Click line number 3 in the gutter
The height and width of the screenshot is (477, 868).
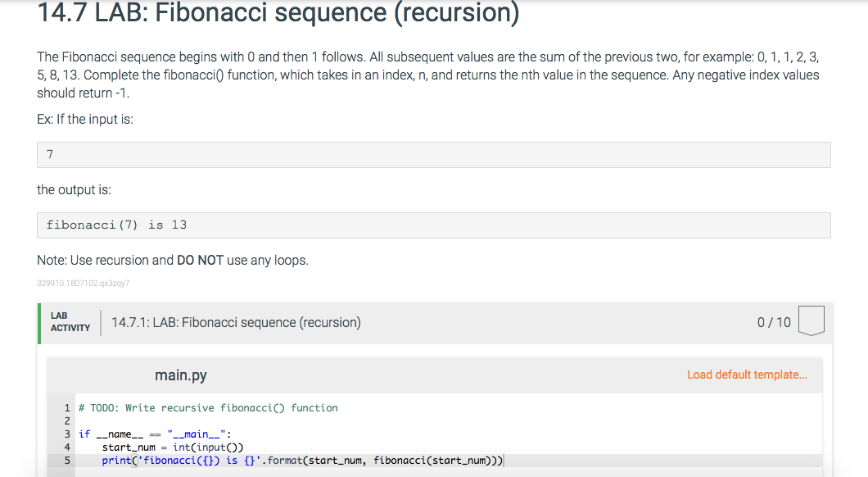coord(66,434)
